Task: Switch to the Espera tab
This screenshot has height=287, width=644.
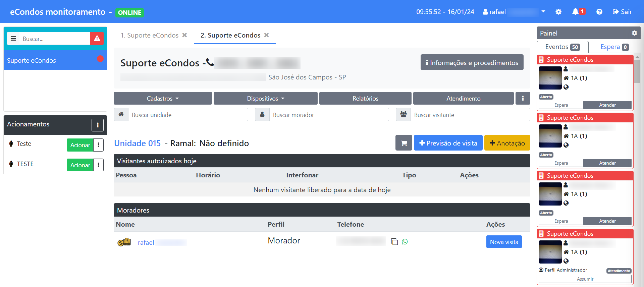Action: coord(614,47)
